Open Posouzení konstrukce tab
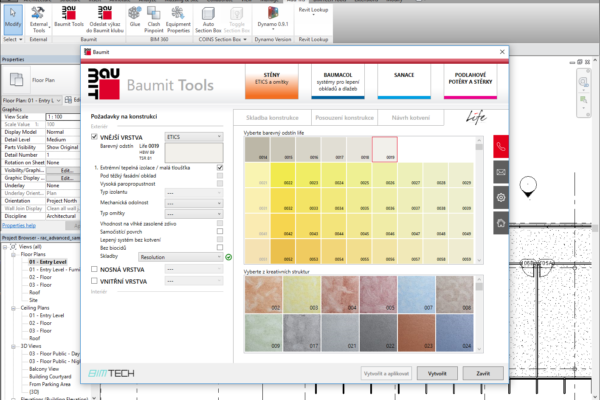The width and height of the screenshot is (600, 400). click(344, 118)
